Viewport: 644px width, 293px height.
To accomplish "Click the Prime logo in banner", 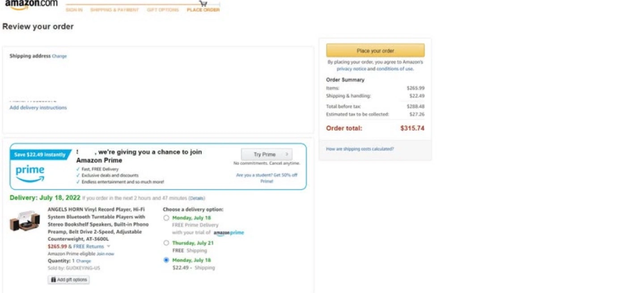I will pyautogui.click(x=30, y=173).
